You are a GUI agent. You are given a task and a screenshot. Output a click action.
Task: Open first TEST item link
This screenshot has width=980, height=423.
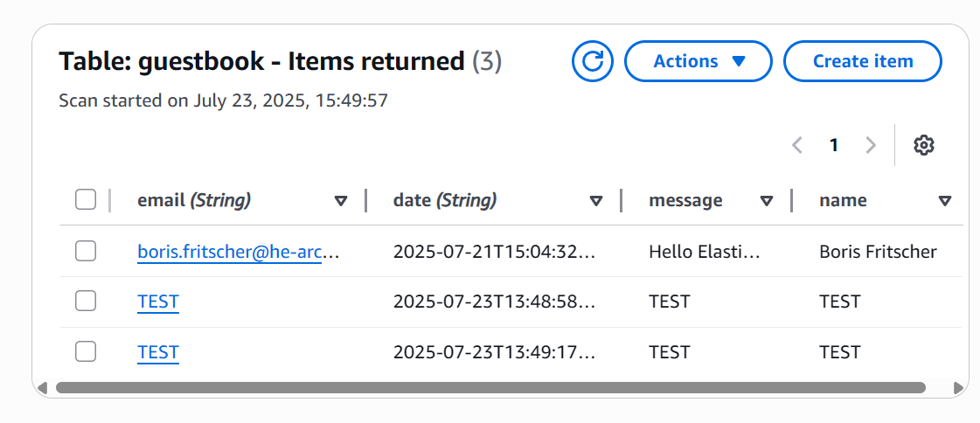158,302
